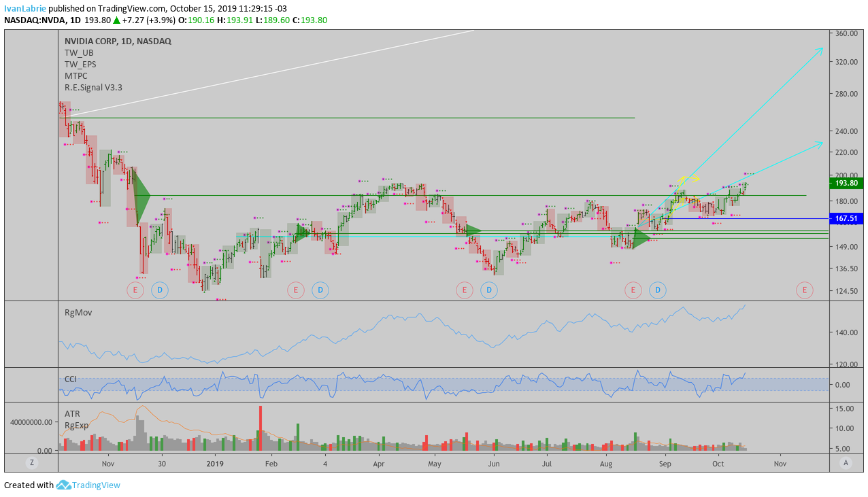Click the blue 167.51 price level tag
This screenshot has height=497, width=868.
846,218
